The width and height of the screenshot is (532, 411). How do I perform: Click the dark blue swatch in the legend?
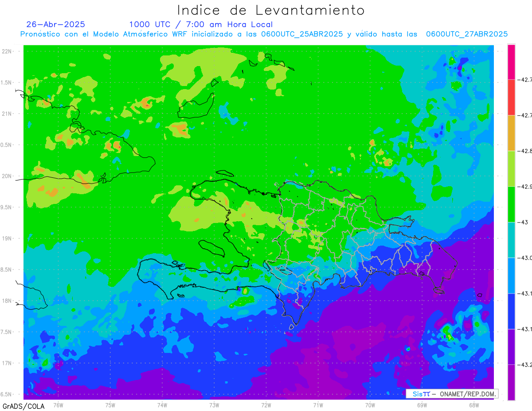512,311
